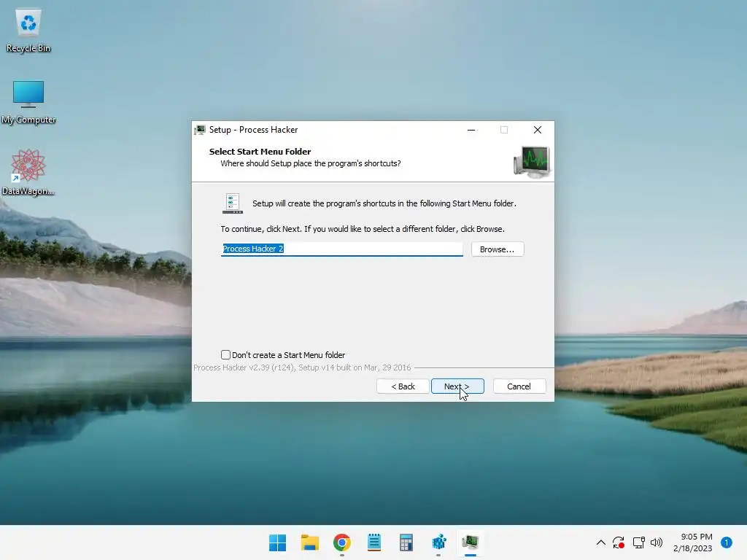This screenshot has height=560, width=747.
Task: Select the My Computer desktop icon
Action: (28, 102)
